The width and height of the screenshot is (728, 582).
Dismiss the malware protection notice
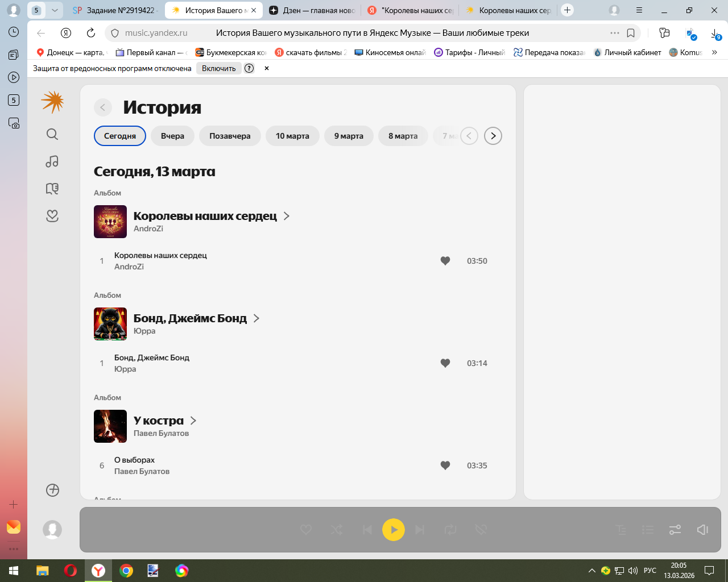pyautogui.click(x=266, y=68)
